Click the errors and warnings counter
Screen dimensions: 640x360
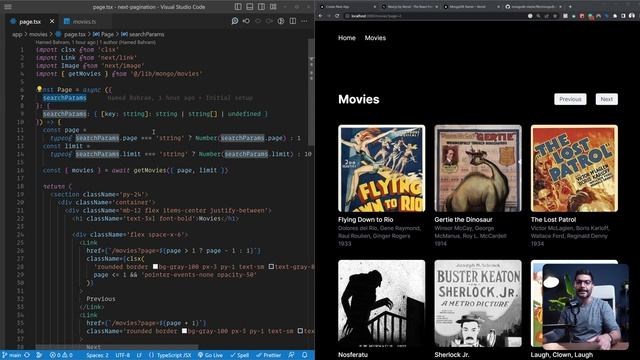[61, 355]
